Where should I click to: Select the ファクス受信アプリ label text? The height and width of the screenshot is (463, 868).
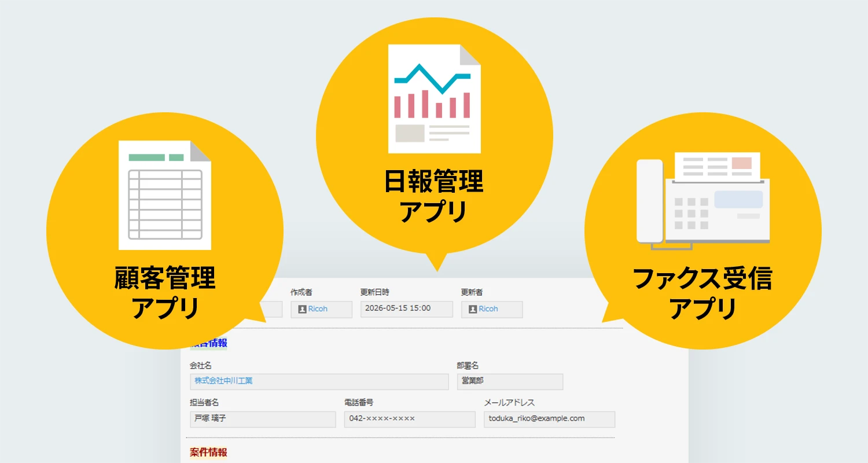(703, 293)
